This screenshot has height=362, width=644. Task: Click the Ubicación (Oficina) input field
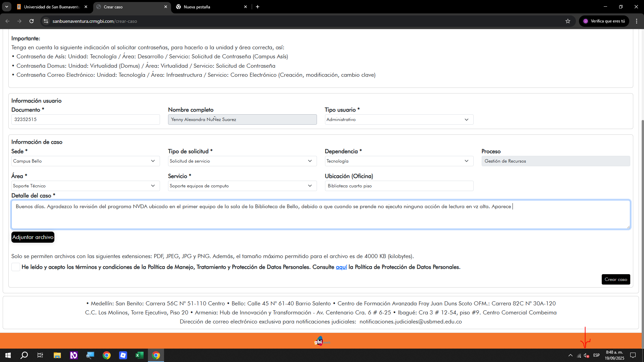click(399, 186)
